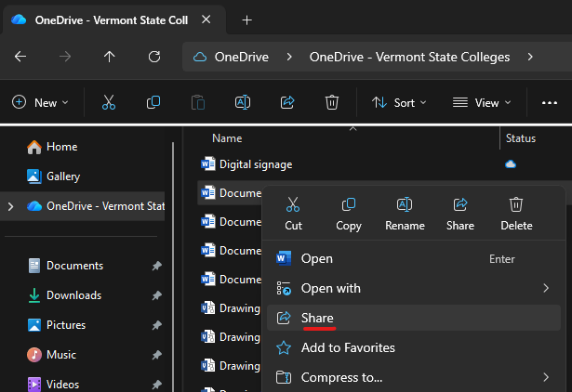Choose Copy in the context menu
The image size is (572, 392).
point(349,214)
